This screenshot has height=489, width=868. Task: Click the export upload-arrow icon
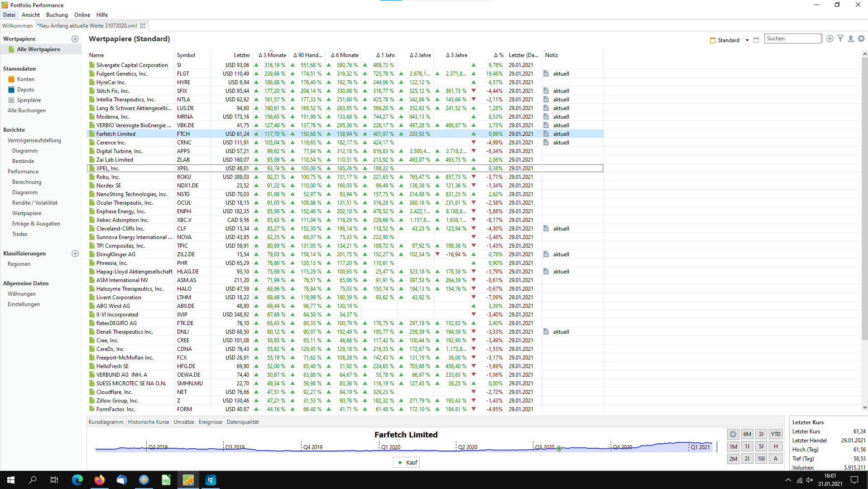point(851,39)
